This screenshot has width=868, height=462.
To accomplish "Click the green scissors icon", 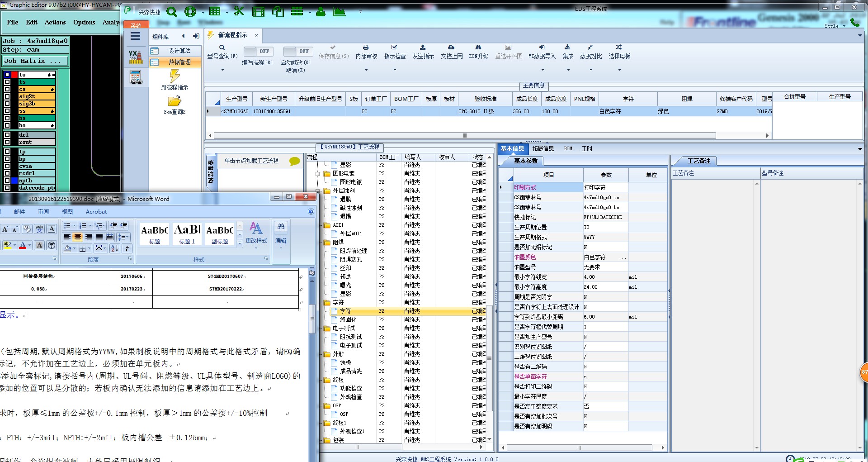I will coord(239,11).
